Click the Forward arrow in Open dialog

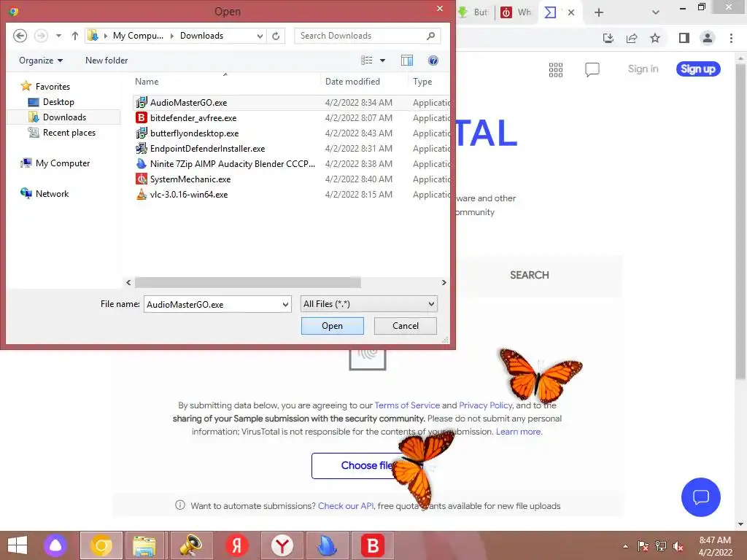point(41,36)
